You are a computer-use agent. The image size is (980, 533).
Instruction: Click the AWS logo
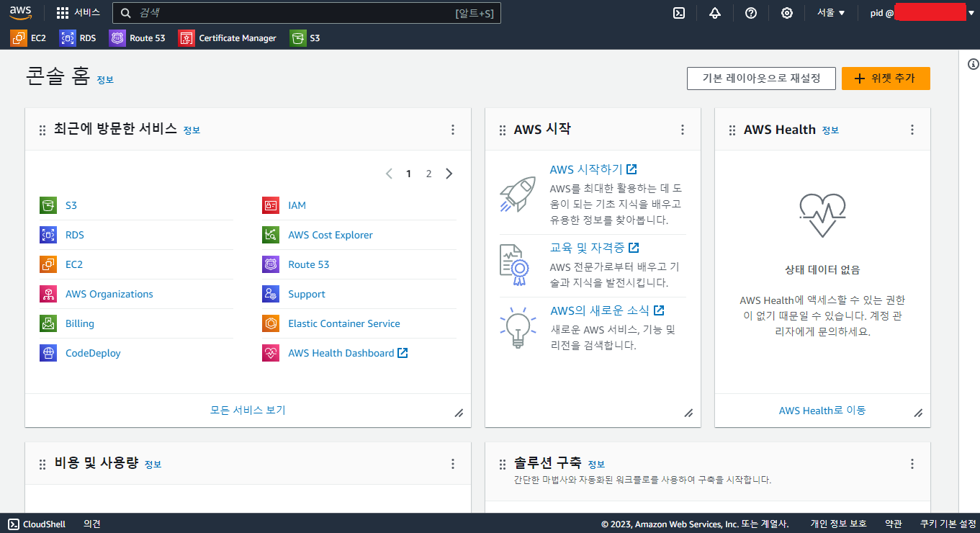[20, 12]
